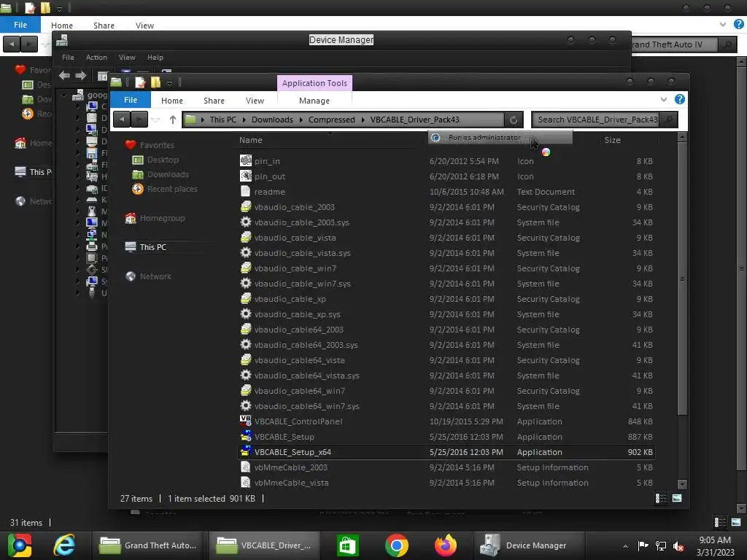This screenshot has height=560, width=747.
Task: Open the quick access toolbar dropdown
Action: click(169, 83)
